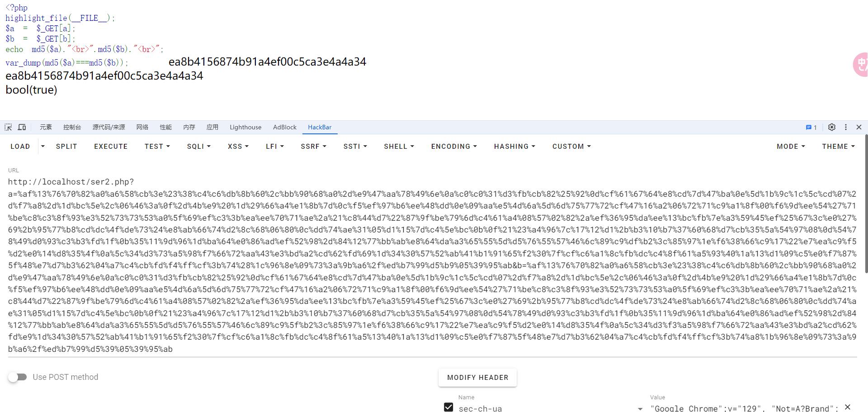Expand the SQLI payload menu
Viewport: 868px width, 412px height.
198,147
